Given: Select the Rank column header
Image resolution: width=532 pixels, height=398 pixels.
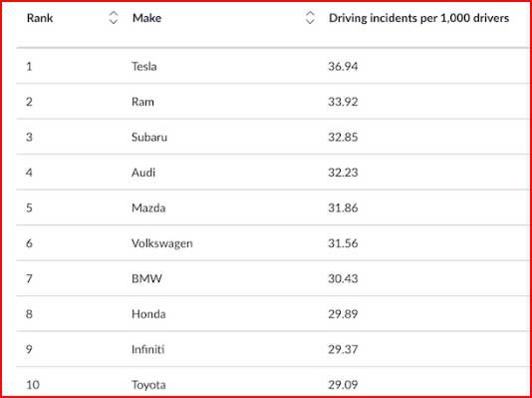Looking at the screenshot, I should click(40, 18).
